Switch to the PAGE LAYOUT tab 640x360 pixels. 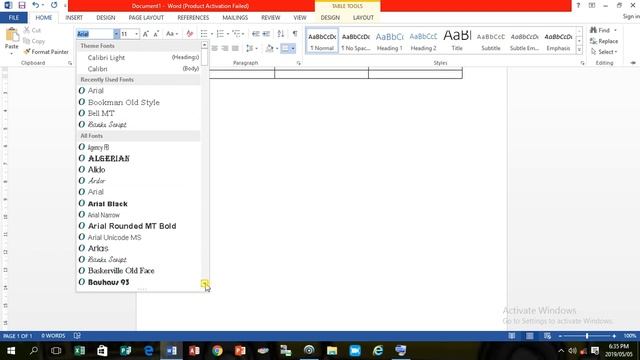point(146,18)
